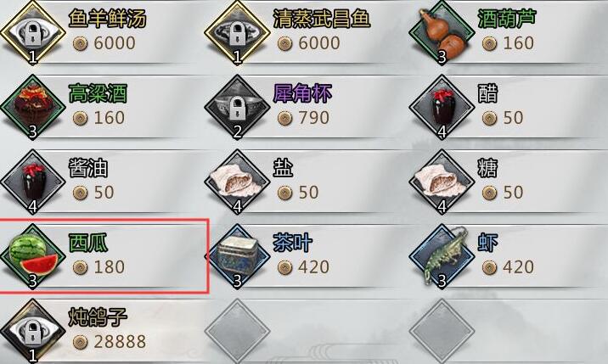Select the locked 炖鸽子 dish icon
The height and width of the screenshot is (364, 608).
[x=32, y=332]
